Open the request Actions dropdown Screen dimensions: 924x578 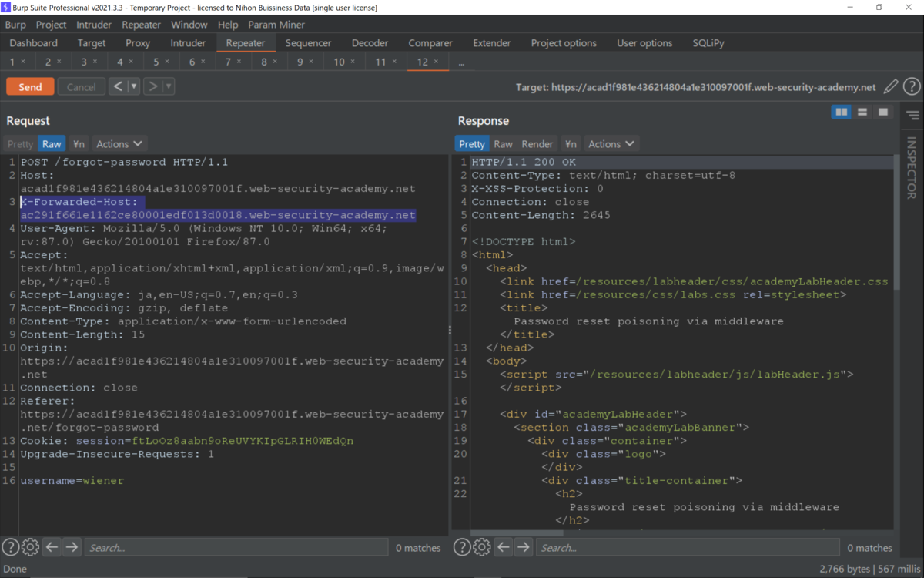(x=119, y=144)
